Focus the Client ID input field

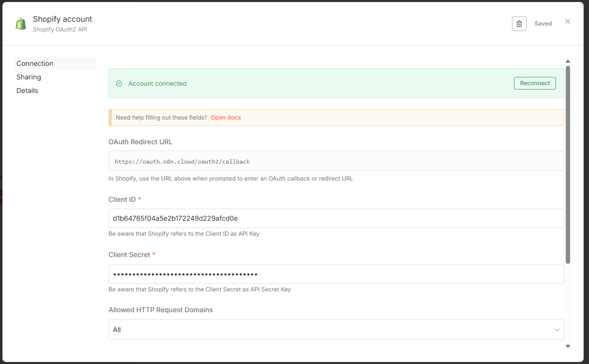coord(336,218)
